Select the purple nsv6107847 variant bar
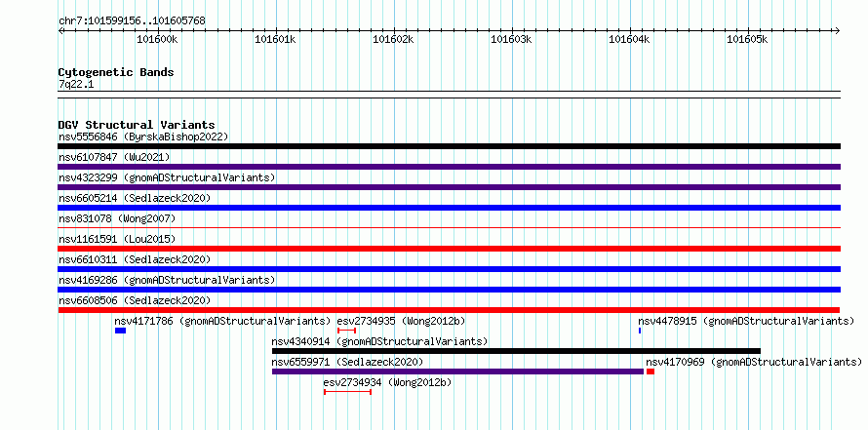This screenshot has width=868, height=430. tap(449, 167)
